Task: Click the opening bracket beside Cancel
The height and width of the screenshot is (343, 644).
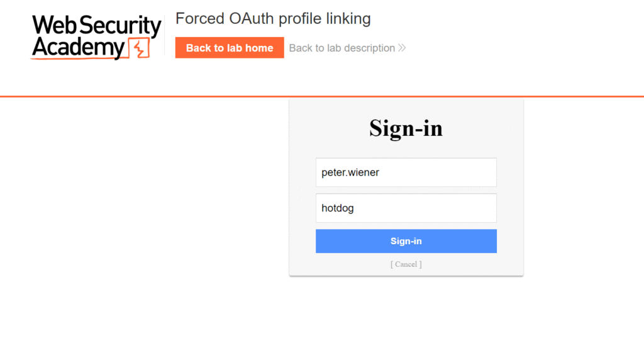Action: coord(392,264)
